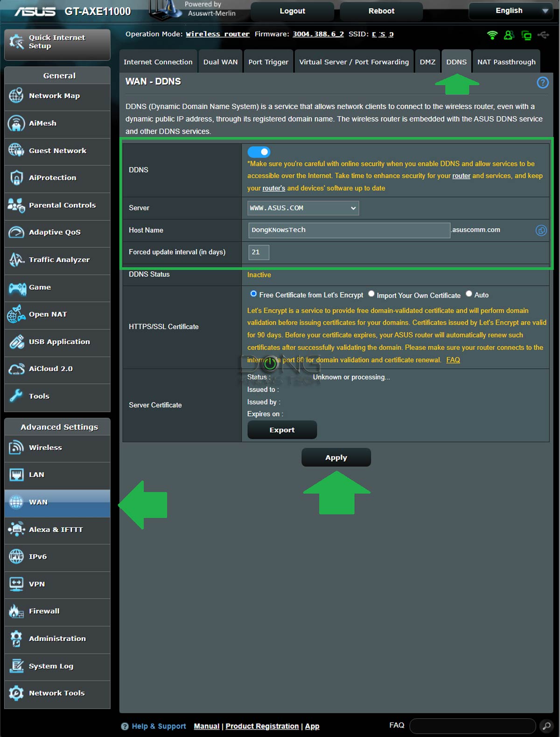The width and height of the screenshot is (560, 737).
Task: Click the copy icon beside asuscomm.com
Action: [x=541, y=231]
